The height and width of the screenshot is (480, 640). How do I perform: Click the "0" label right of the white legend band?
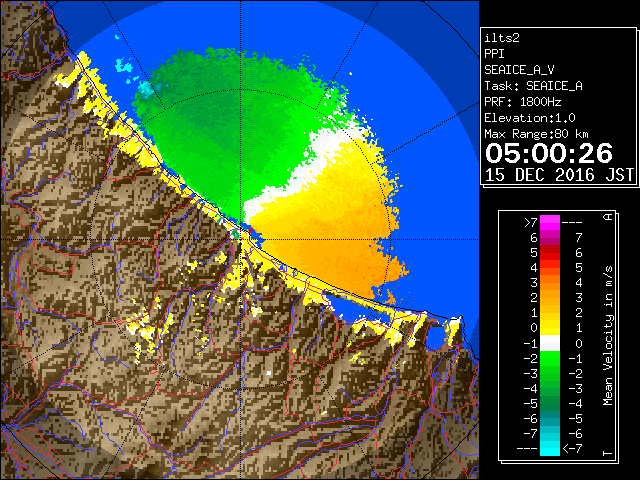(x=578, y=343)
